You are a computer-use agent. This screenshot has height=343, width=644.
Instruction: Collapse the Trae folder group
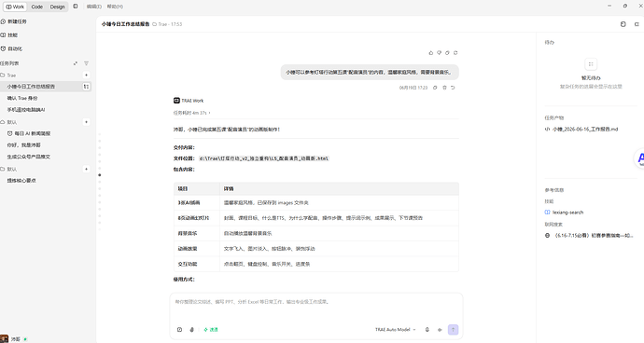point(8,75)
